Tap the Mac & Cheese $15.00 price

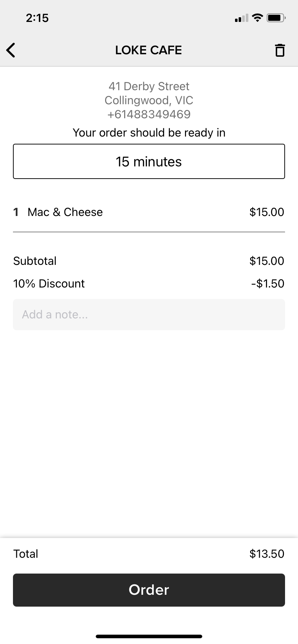tap(267, 212)
